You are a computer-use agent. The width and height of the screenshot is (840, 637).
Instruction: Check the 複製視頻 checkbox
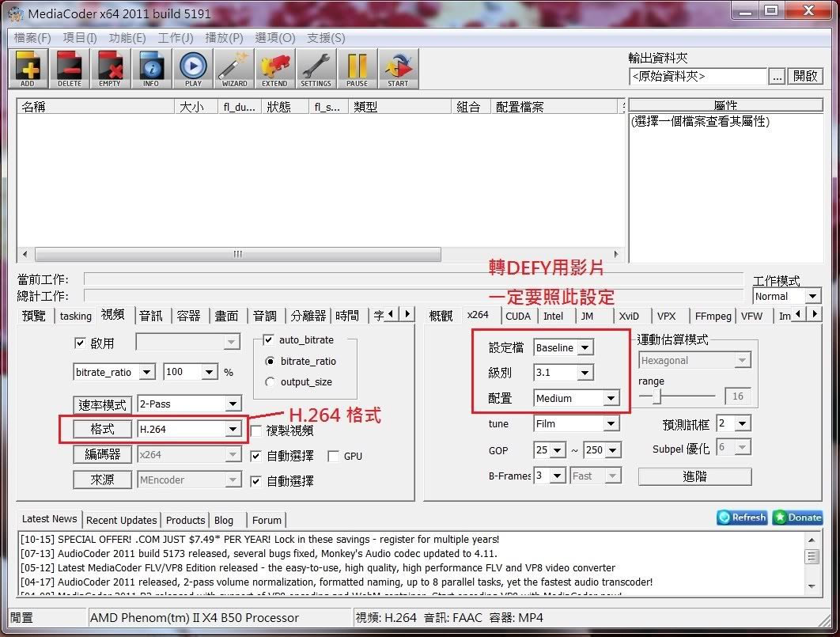coord(256,430)
